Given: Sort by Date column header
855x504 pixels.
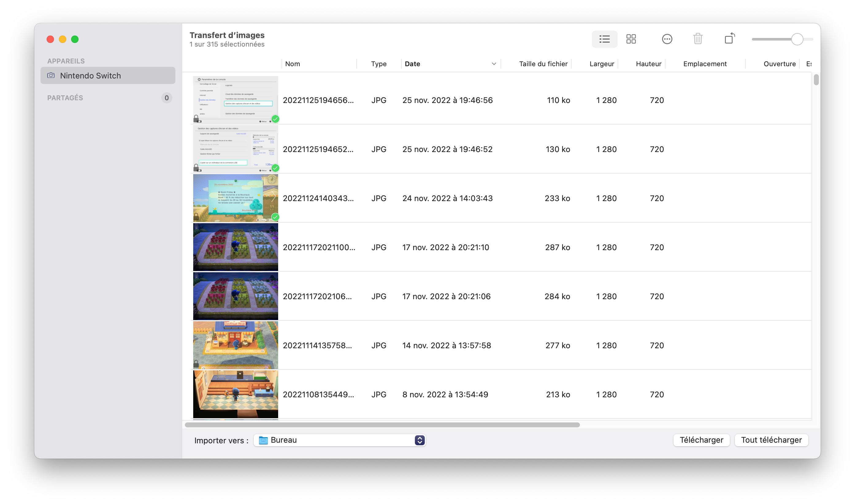Looking at the screenshot, I should [x=451, y=64].
